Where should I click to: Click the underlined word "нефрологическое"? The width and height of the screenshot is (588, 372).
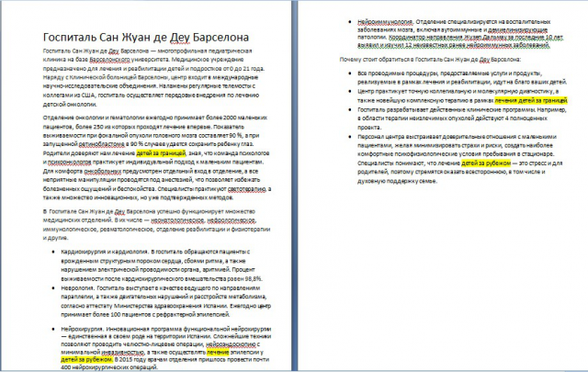(232, 220)
